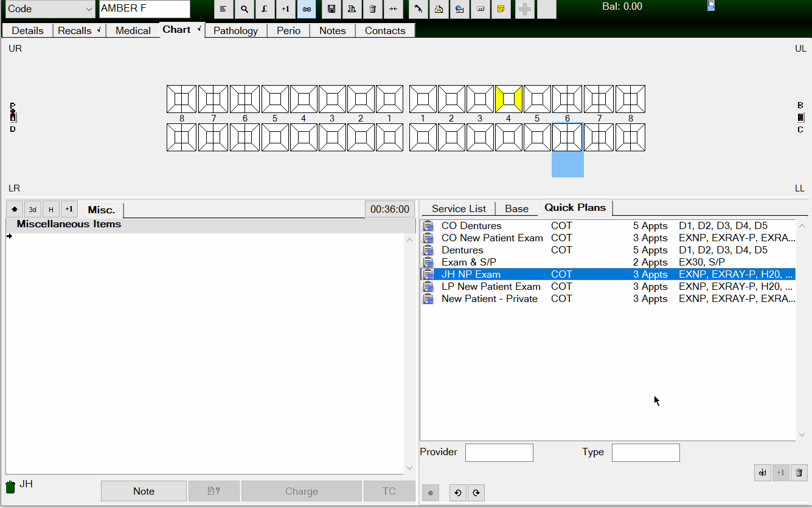Image resolution: width=812 pixels, height=508 pixels.
Task: Select the yellow-marked upper left tooth 4
Action: (508, 99)
